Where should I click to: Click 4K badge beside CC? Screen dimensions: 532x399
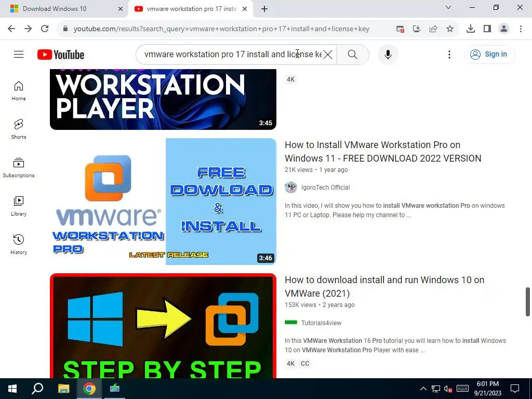290,363
